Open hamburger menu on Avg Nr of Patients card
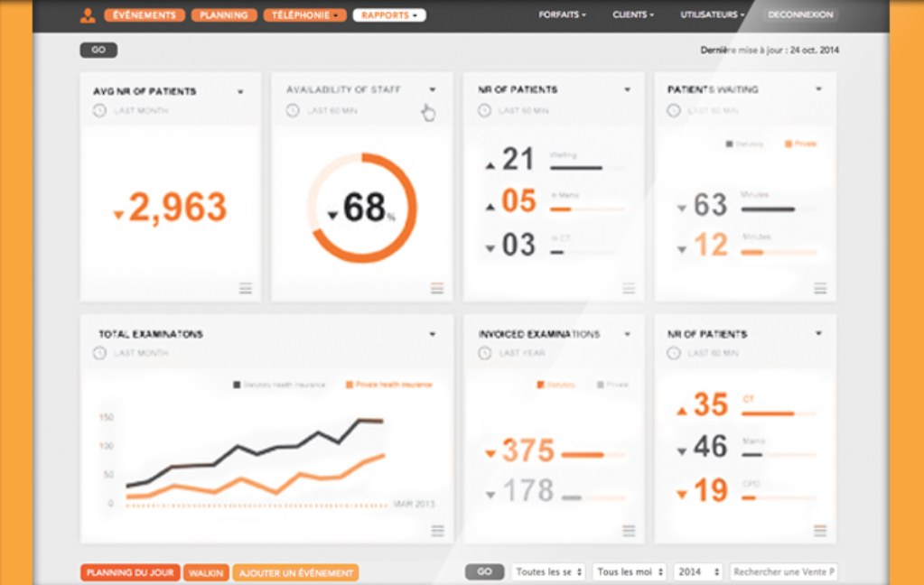 point(245,288)
